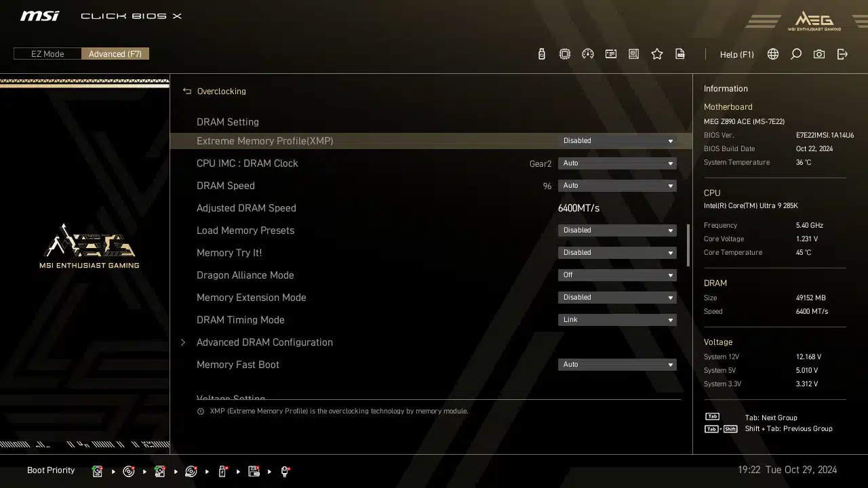Open CPU IMC : DRAM Clock dropdown
The width and height of the screenshot is (868, 488).
[x=617, y=163]
